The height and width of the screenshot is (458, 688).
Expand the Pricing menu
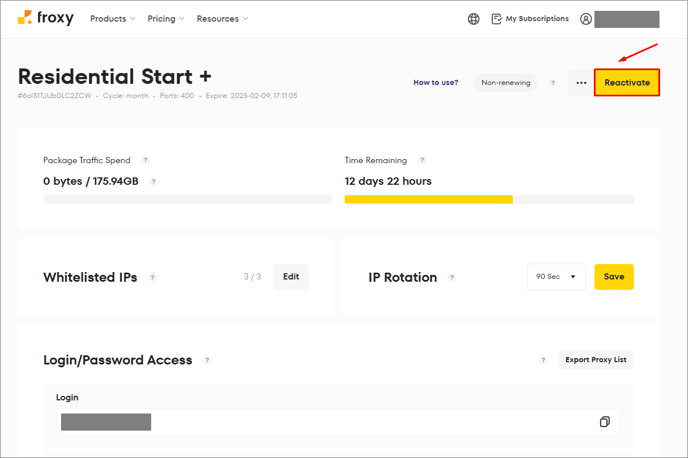click(x=166, y=19)
